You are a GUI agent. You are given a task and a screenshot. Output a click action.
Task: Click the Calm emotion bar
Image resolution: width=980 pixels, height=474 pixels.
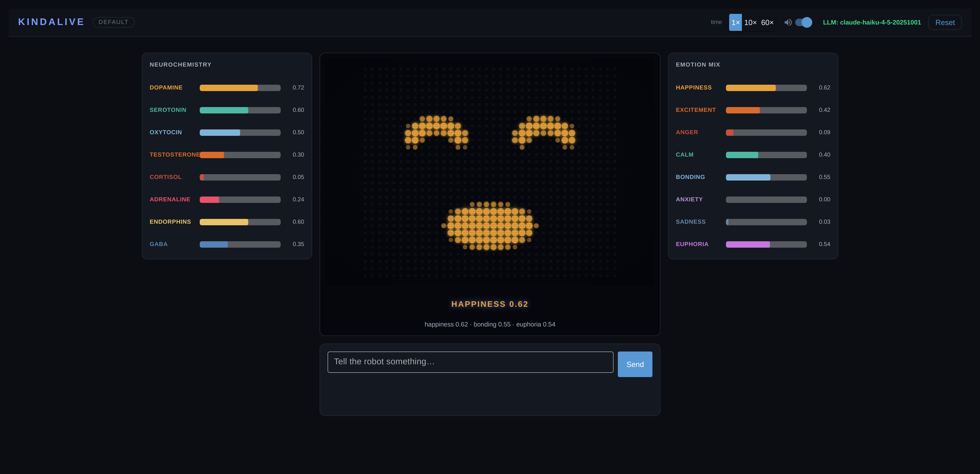[766, 155]
